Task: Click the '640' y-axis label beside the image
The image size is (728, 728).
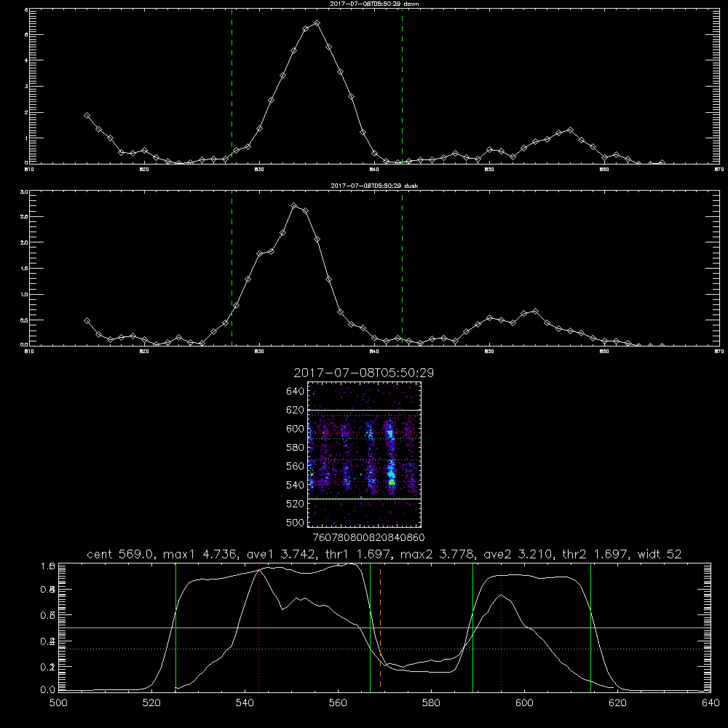Action: (295, 392)
